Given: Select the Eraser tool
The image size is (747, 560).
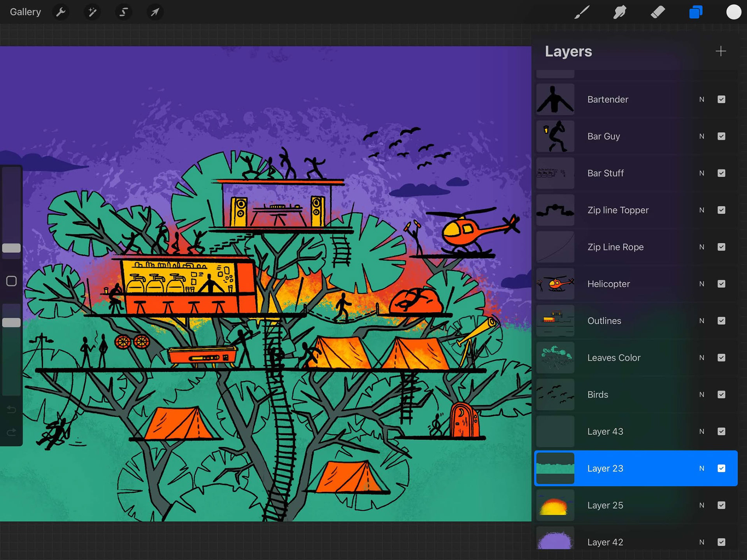Looking at the screenshot, I should pyautogui.click(x=658, y=12).
